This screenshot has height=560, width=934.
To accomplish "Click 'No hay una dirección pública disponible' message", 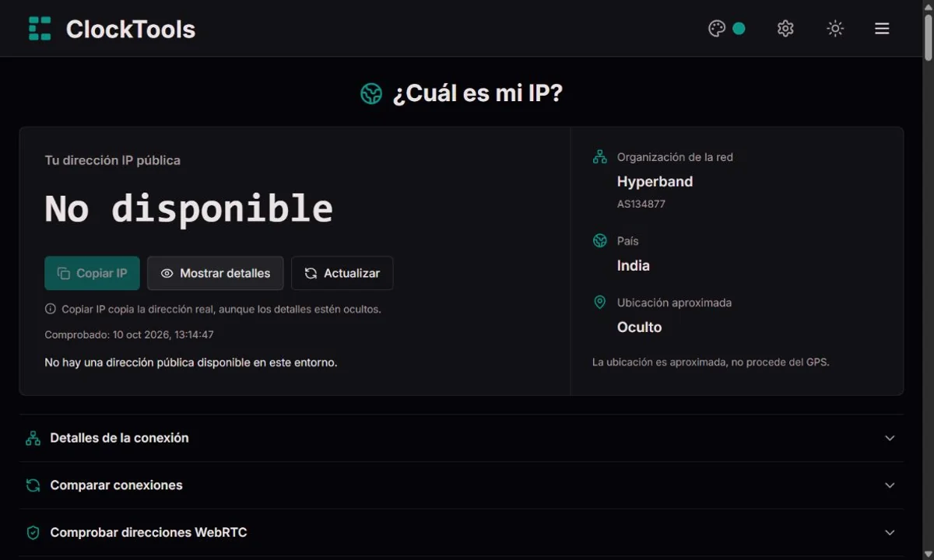I will point(191,362).
